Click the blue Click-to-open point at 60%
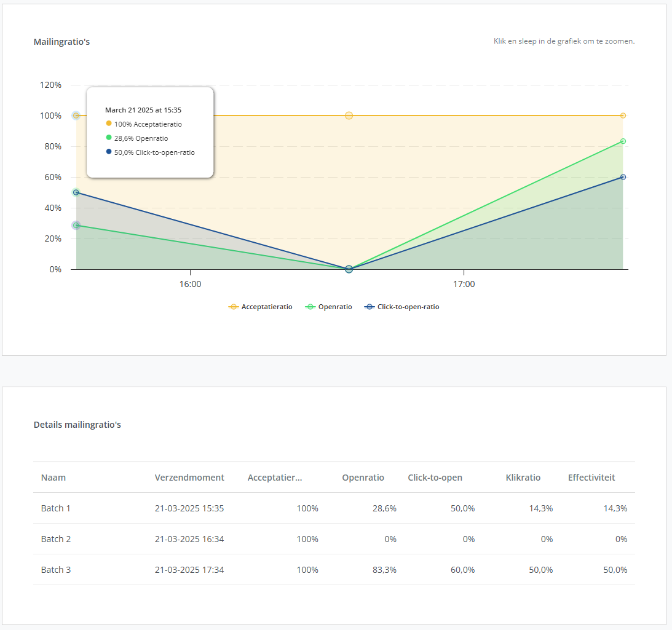 pos(623,177)
